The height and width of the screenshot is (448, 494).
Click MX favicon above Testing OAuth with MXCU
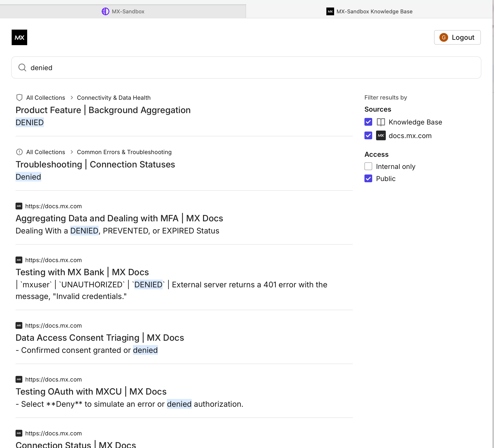coord(19,379)
